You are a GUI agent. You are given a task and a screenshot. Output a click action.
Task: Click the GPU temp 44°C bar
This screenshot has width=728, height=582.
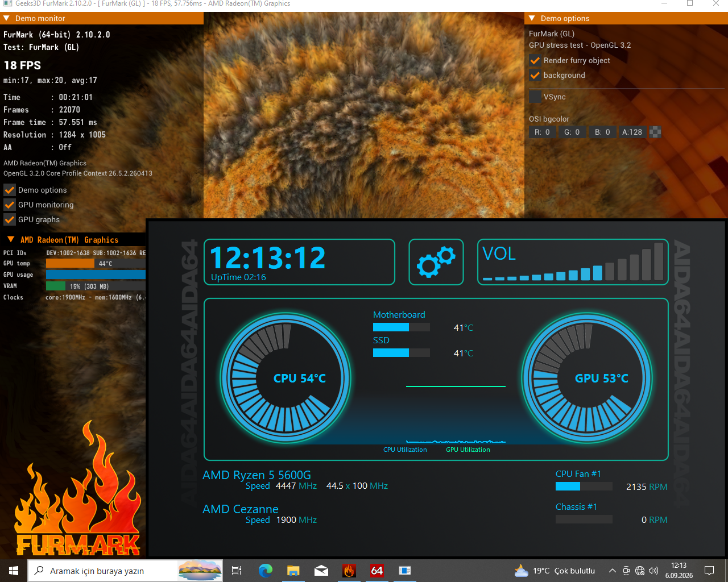pos(96,263)
